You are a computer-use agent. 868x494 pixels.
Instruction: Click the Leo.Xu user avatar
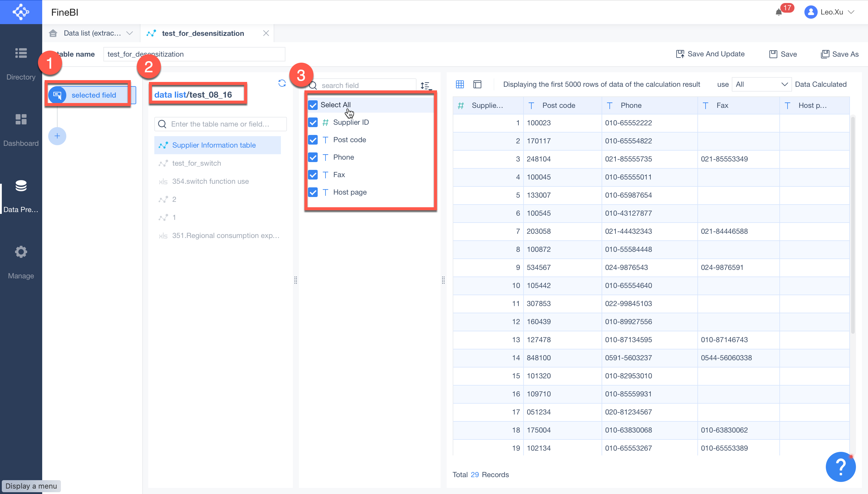coord(811,12)
